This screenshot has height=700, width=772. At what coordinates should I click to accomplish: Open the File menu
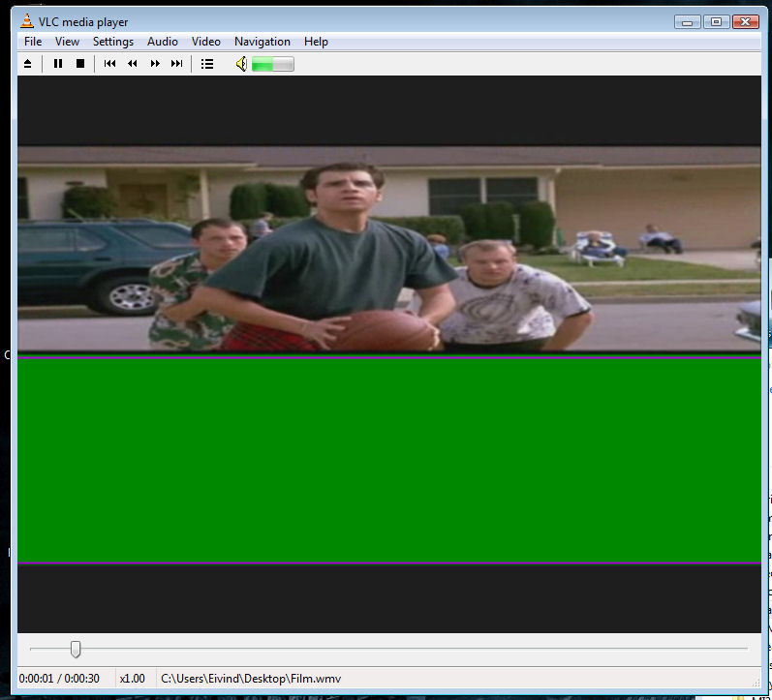click(x=33, y=42)
